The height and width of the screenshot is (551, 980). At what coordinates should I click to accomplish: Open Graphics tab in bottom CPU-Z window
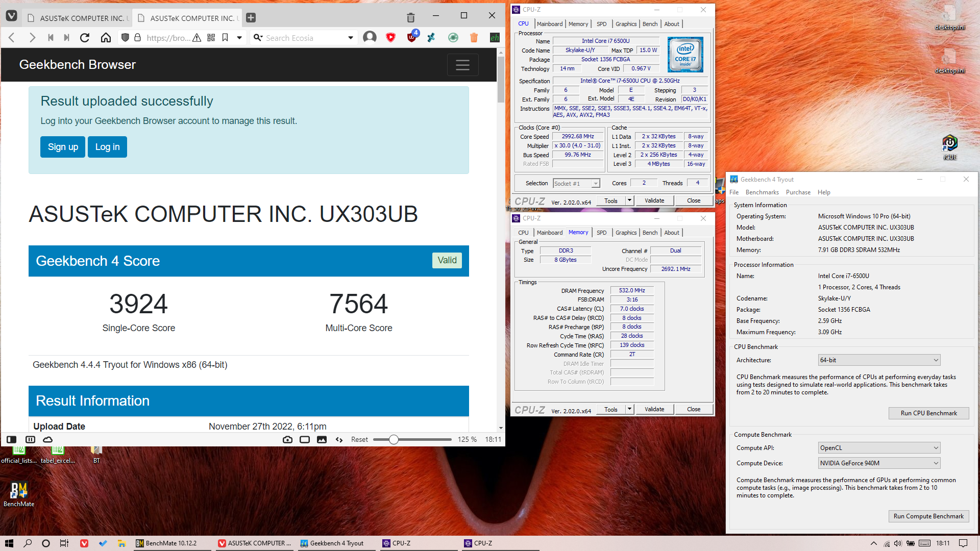[626, 233]
